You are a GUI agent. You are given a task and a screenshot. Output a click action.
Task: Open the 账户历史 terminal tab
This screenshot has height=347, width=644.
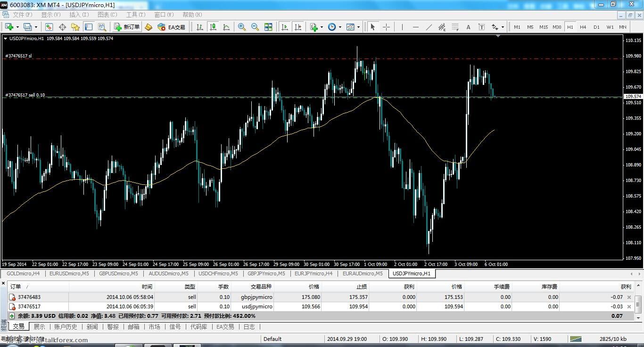(66, 327)
